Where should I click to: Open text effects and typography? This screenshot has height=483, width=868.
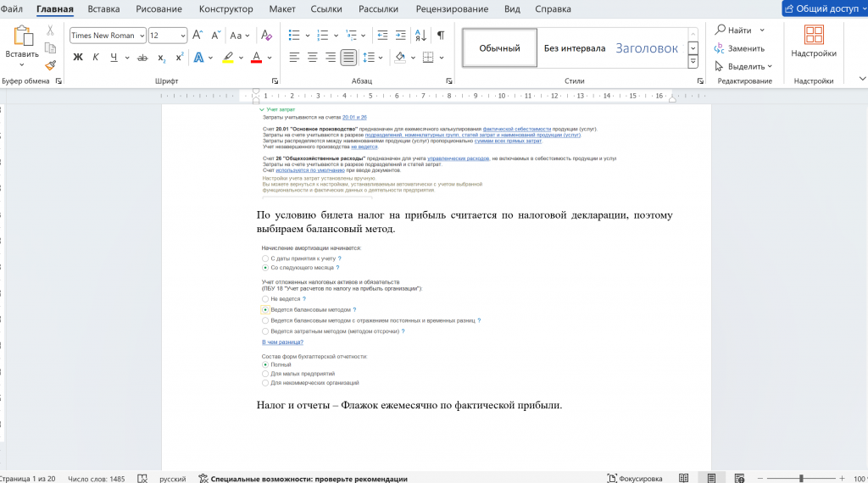tap(198, 57)
